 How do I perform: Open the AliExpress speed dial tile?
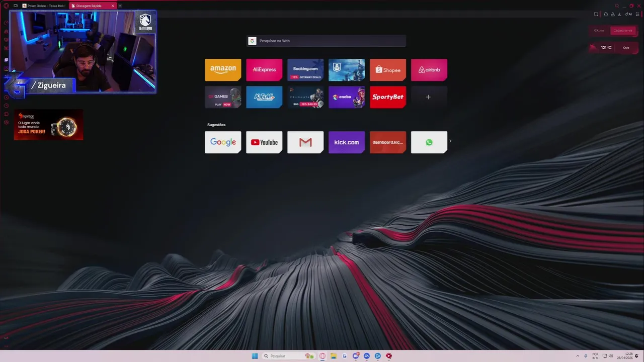coord(264,70)
